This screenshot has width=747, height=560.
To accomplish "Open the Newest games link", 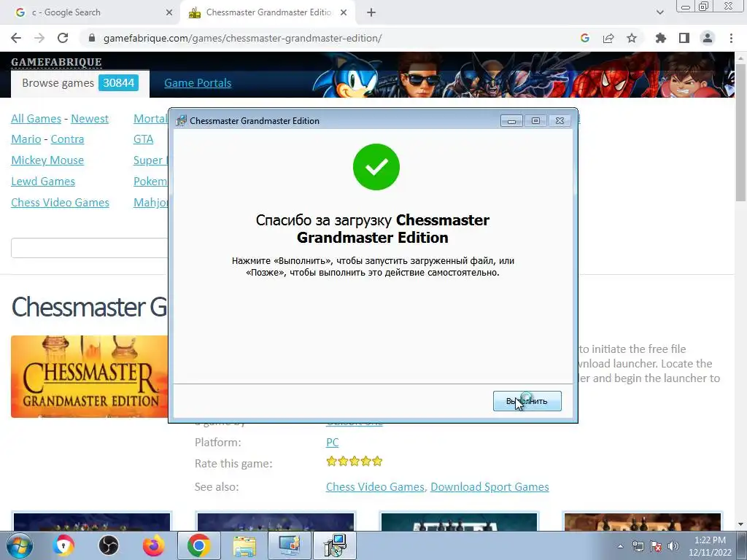I will 90,119.
